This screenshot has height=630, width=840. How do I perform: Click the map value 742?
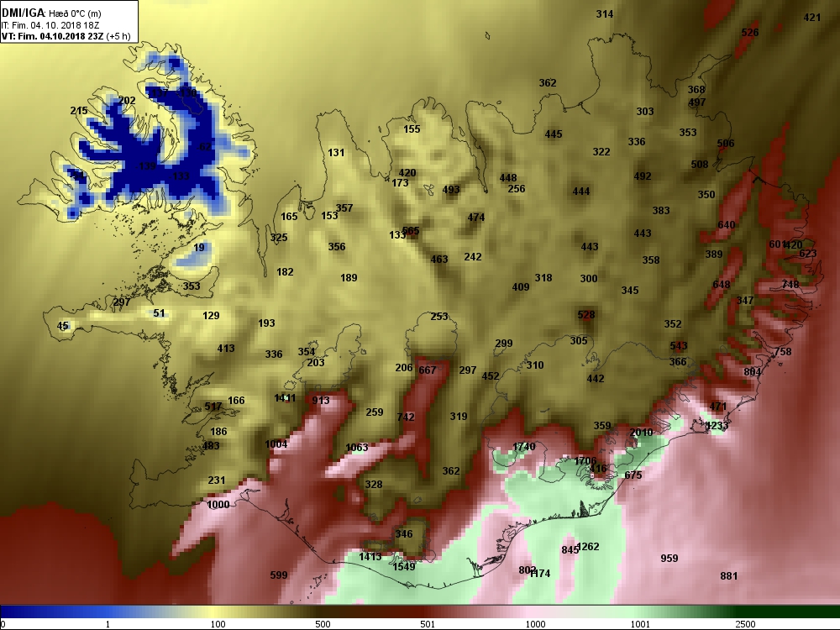point(406,417)
